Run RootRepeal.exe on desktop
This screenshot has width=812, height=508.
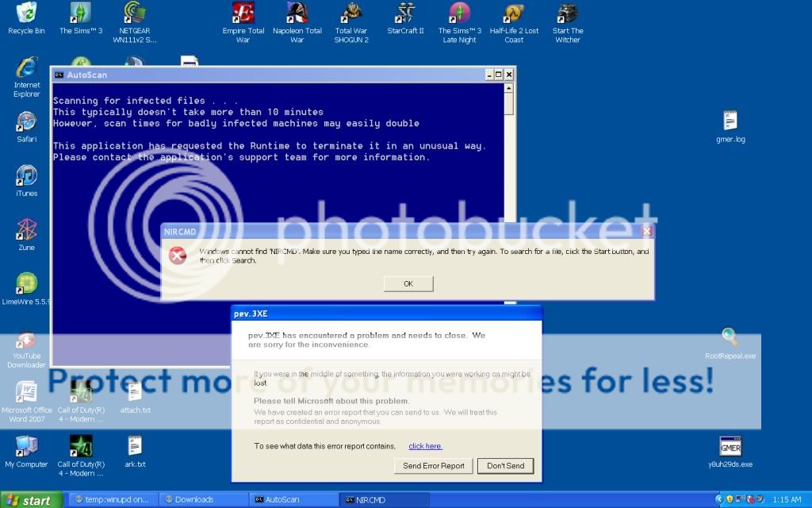click(730, 338)
